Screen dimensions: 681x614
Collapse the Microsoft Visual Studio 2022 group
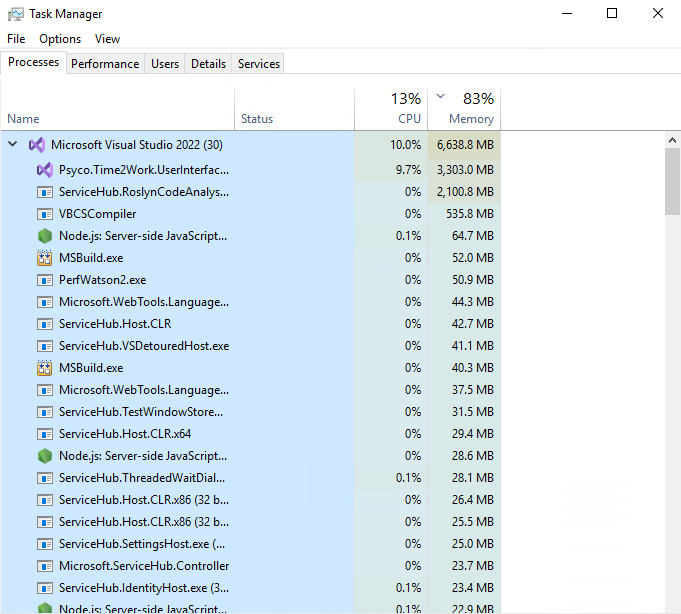(x=13, y=144)
